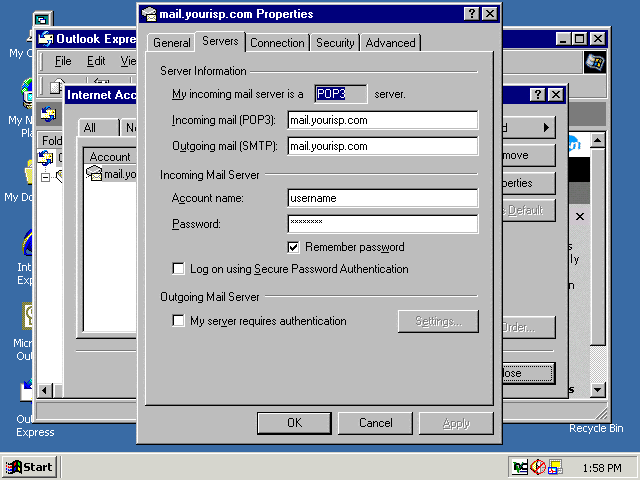Check My server requires authentication
Screen dimensions: 640x480
pyautogui.click(x=178, y=320)
